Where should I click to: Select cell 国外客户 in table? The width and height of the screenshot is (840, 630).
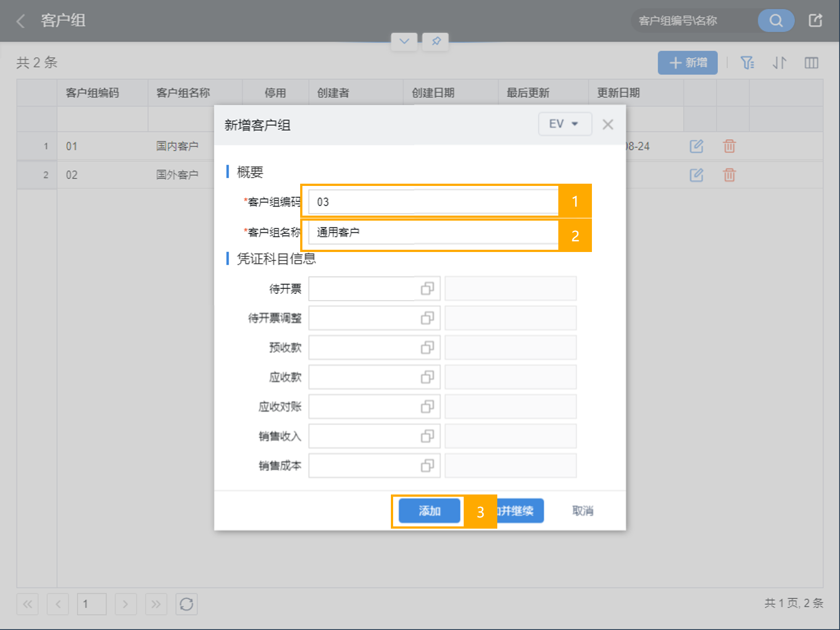[178, 175]
